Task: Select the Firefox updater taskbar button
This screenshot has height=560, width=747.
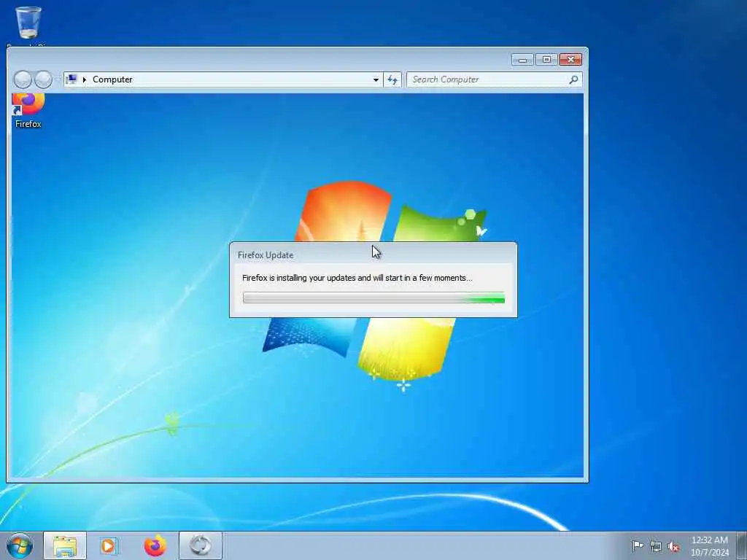Action: (x=201, y=545)
